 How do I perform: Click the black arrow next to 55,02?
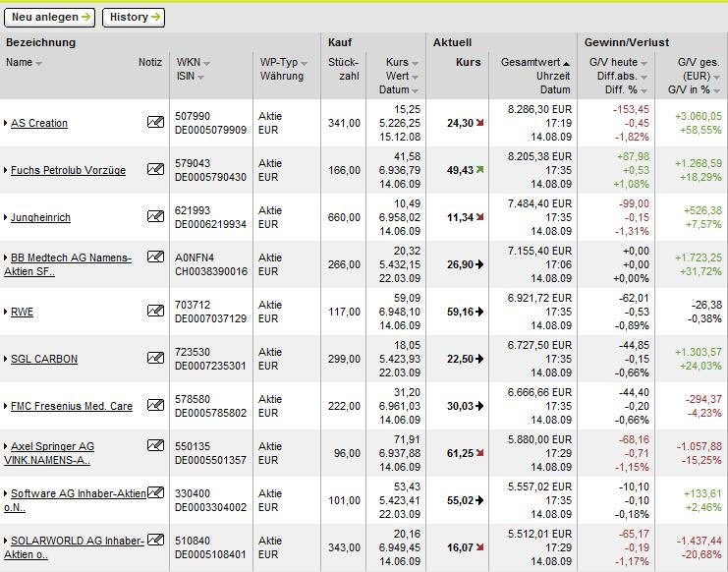point(479,500)
